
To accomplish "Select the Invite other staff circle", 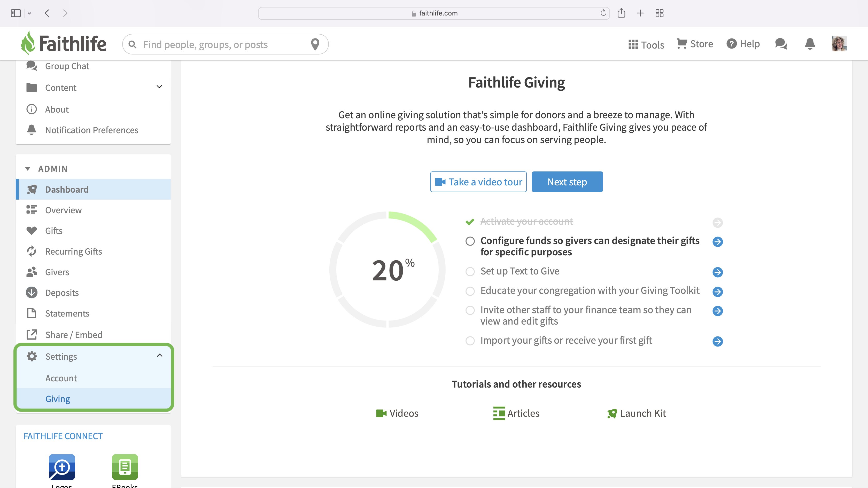I will coord(470,310).
